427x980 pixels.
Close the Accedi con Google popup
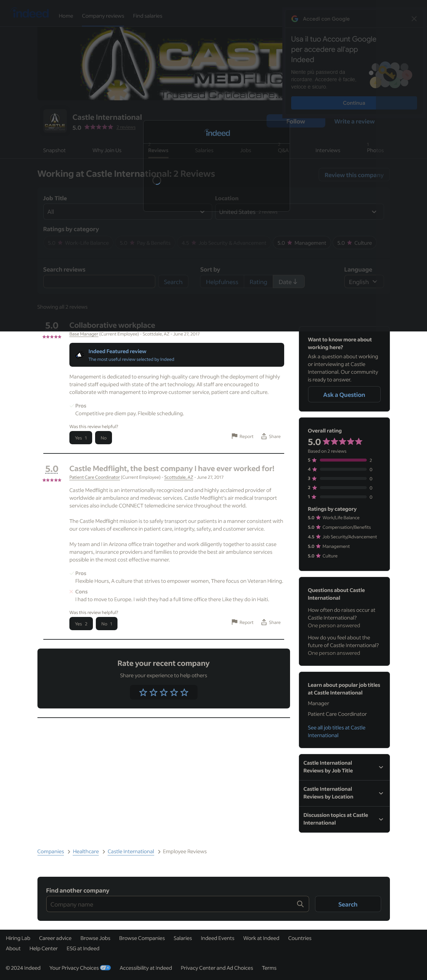coord(414,19)
